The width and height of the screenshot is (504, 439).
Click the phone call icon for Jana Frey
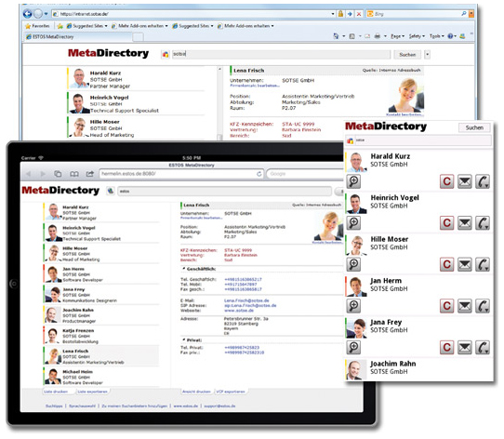[x=483, y=347]
